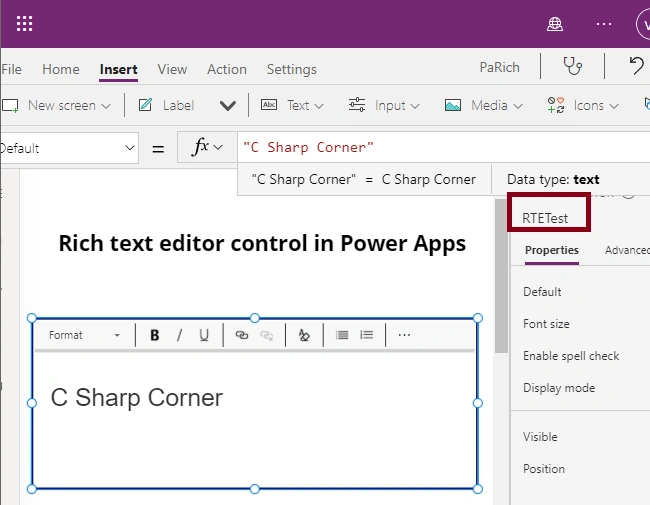Screen dimensions: 650x505
Task: Open the Action tab
Action: 227,69
